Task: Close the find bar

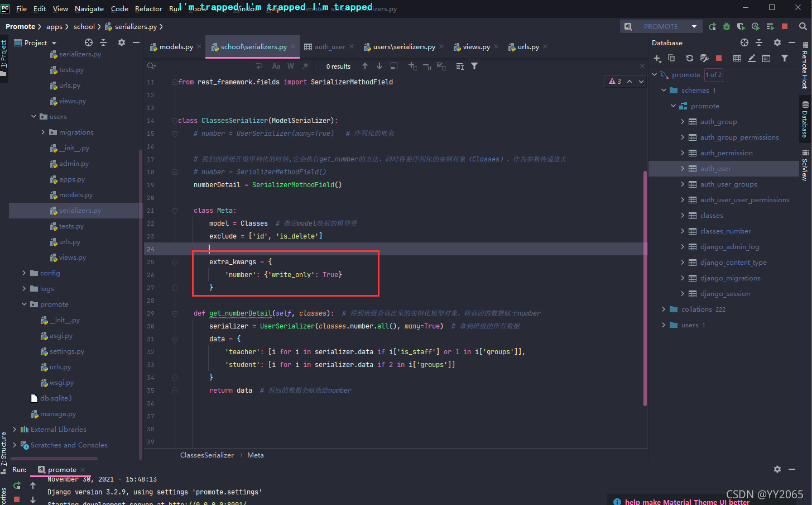Action: coord(642,66)
